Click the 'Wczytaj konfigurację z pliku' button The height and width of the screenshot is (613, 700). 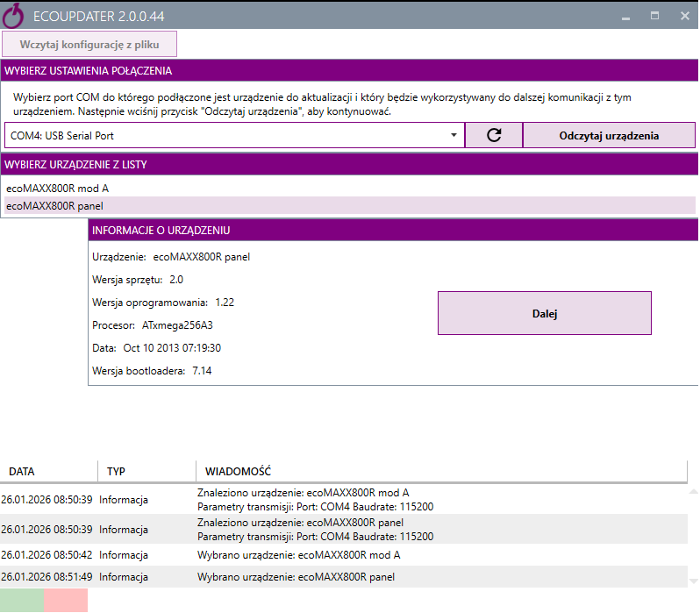click(89, 44)
